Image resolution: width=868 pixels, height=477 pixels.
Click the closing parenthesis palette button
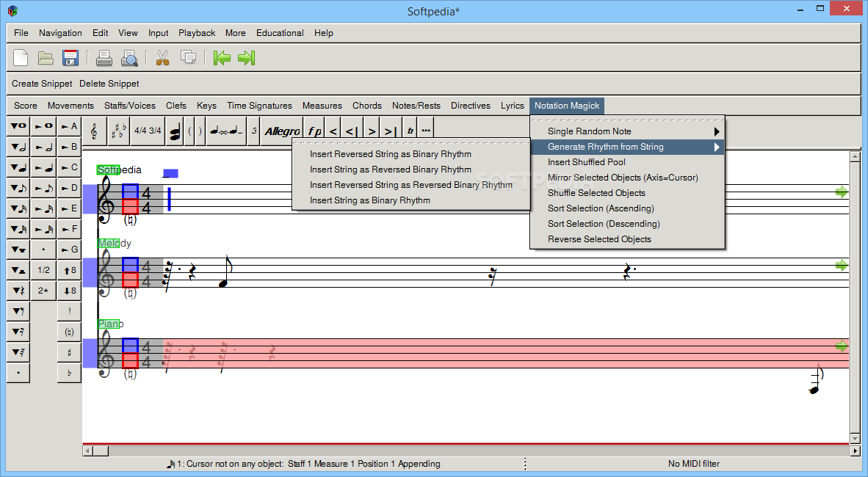pyautogui.click(x=200, y=131)
